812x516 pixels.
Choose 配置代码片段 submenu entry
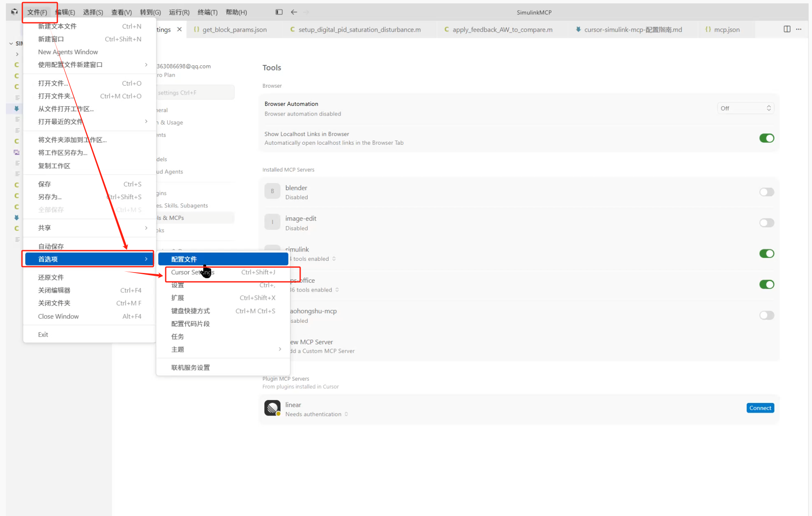pos(223,324)
